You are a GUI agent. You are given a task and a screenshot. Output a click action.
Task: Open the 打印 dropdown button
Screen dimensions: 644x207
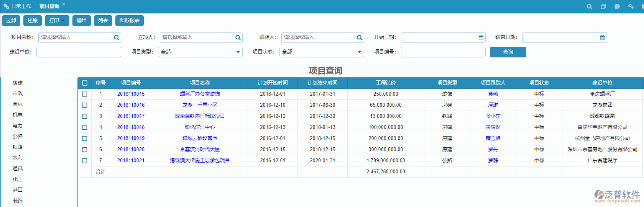pyautogui.click(x=57, y=21)
